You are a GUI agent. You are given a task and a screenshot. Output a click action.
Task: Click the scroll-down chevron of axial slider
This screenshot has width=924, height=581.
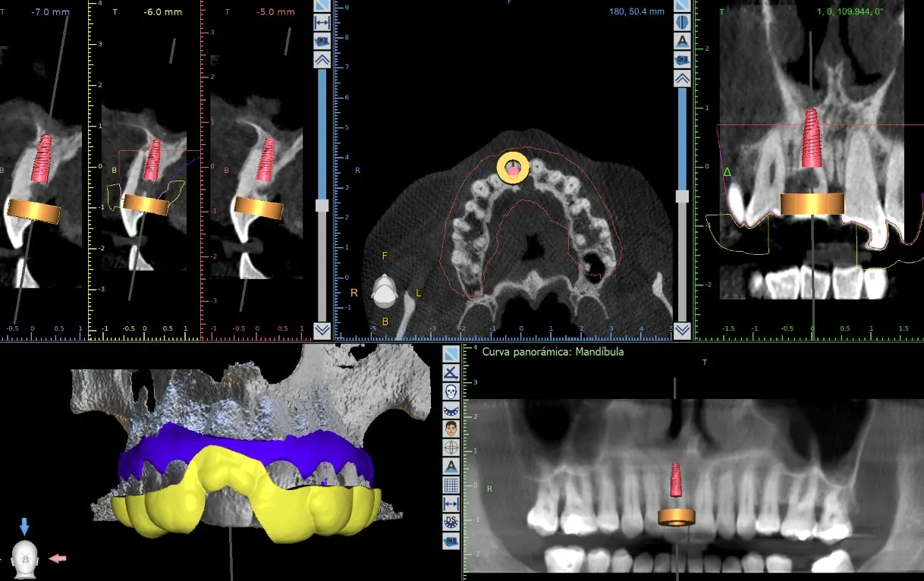click(681, 330)
